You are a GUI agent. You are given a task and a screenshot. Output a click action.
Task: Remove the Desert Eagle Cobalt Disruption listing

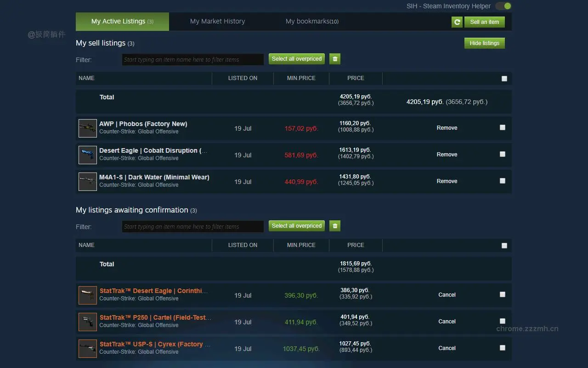[x=447, y=154]
